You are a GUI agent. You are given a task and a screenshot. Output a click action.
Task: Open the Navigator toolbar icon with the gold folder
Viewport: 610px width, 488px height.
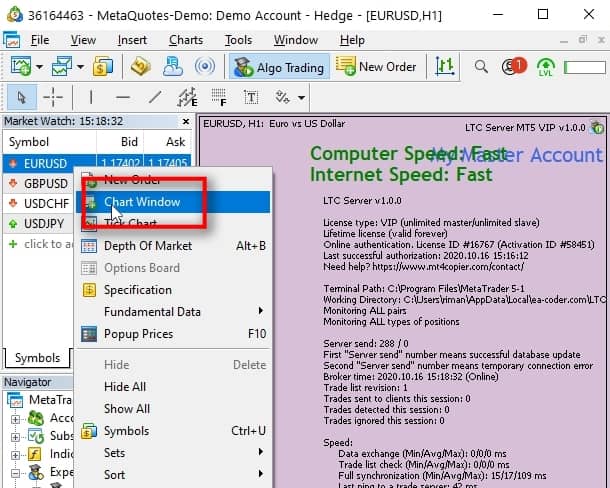tap(141, 67)
